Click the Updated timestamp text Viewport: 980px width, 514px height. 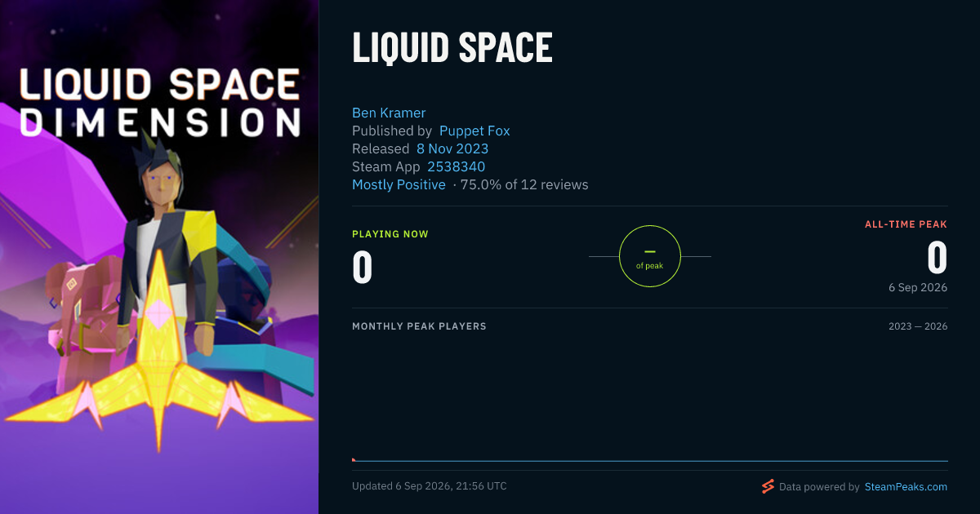[x=430, y=486]
